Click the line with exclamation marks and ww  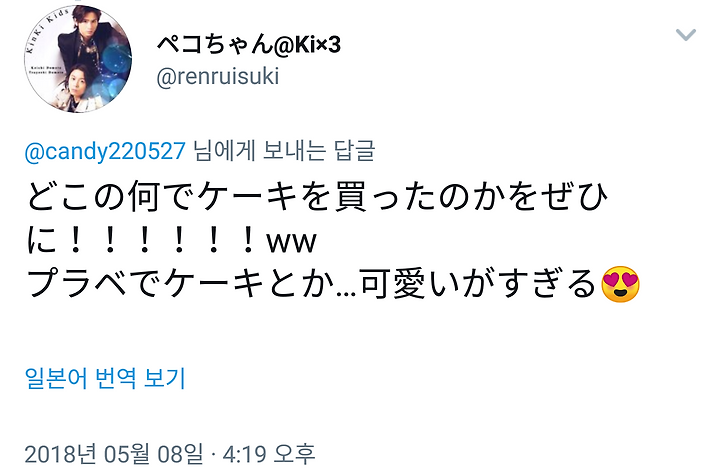tap(172, 240)
